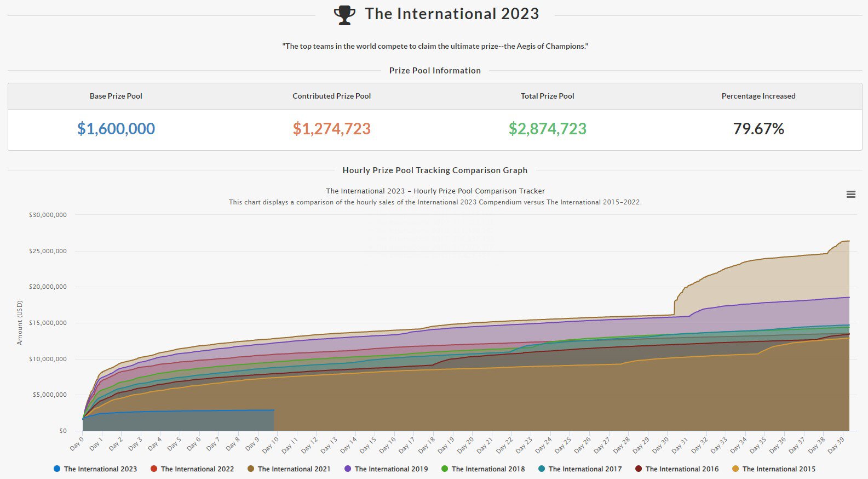Hide The International 2021 series in legend
Viewport: 868px width, 479px height.
click(294, 469)
